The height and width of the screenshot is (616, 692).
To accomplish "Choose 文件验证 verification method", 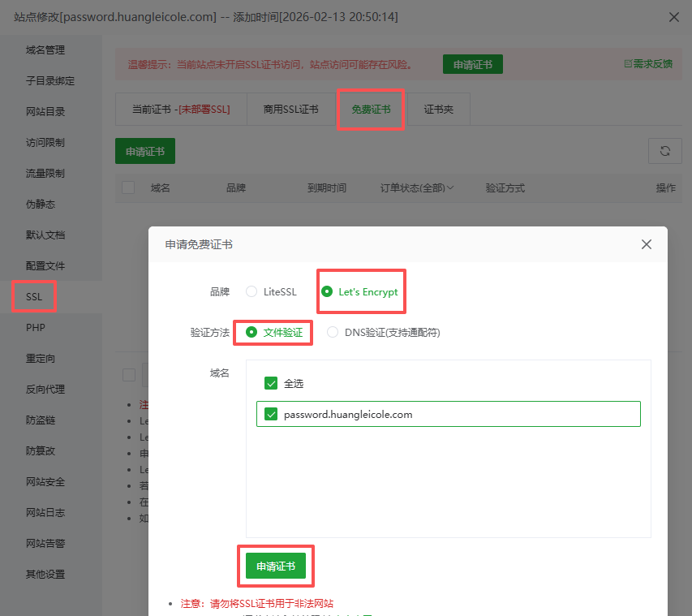I will coord(251,332).
